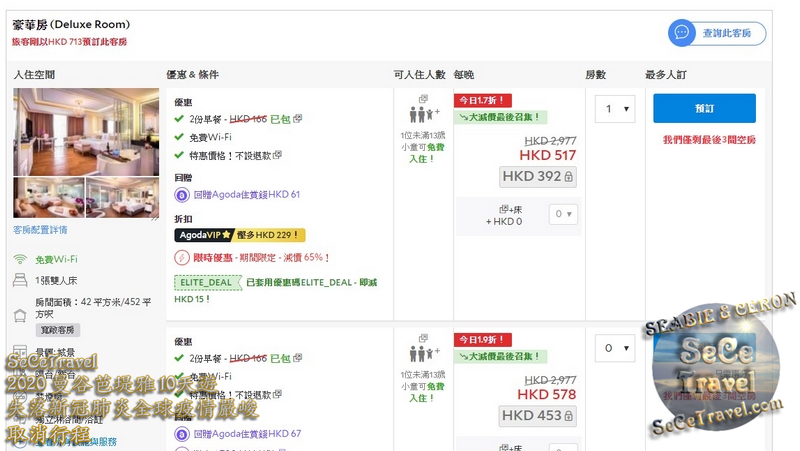Open the 查詢此客房 chat button
Screen dimensions: 800x451
[717, 33]
